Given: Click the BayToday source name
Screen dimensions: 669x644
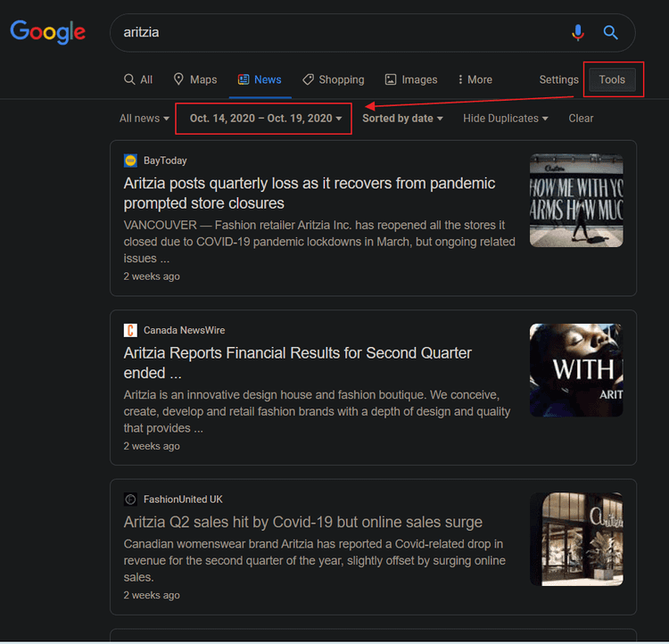Looking at the screenshot, I should (165, 161).
